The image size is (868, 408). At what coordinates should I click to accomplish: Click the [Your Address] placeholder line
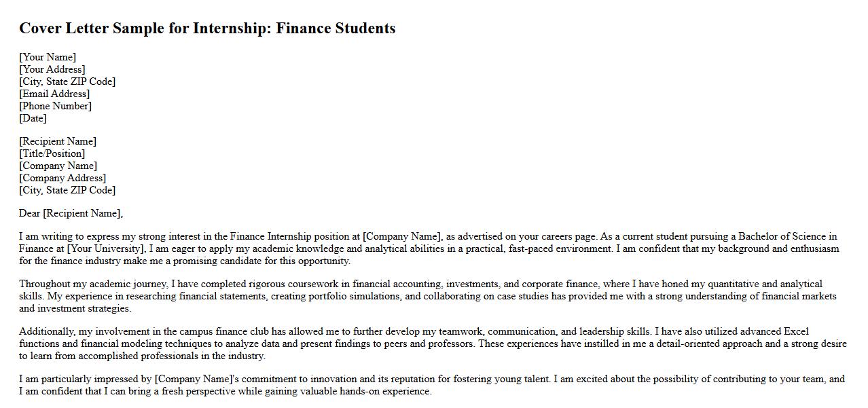pos(52,69)
